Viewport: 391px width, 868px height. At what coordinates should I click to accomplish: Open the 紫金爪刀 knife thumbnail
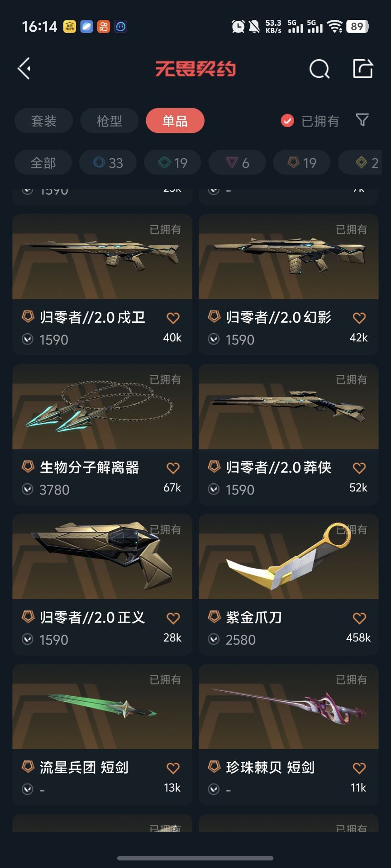(x=288, y=557)
